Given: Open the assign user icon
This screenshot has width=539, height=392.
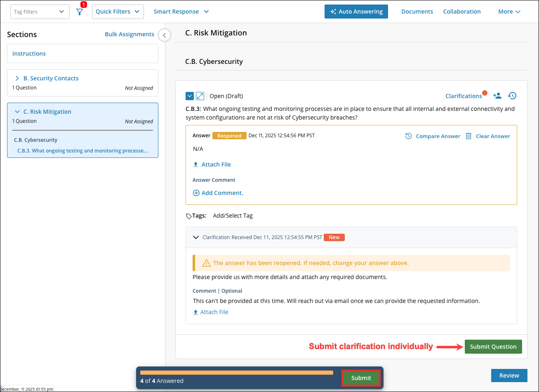Looking at the screenshot, I should tap(497, 96).
